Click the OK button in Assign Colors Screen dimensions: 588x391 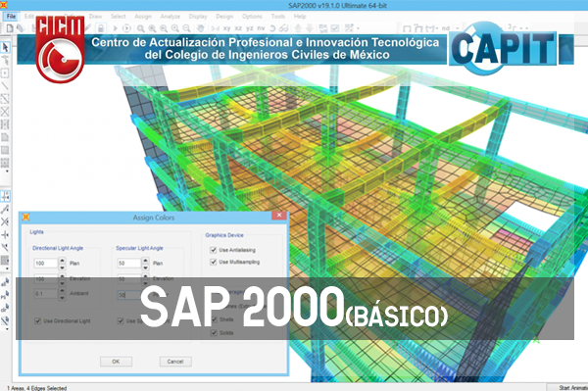[116, 362]
